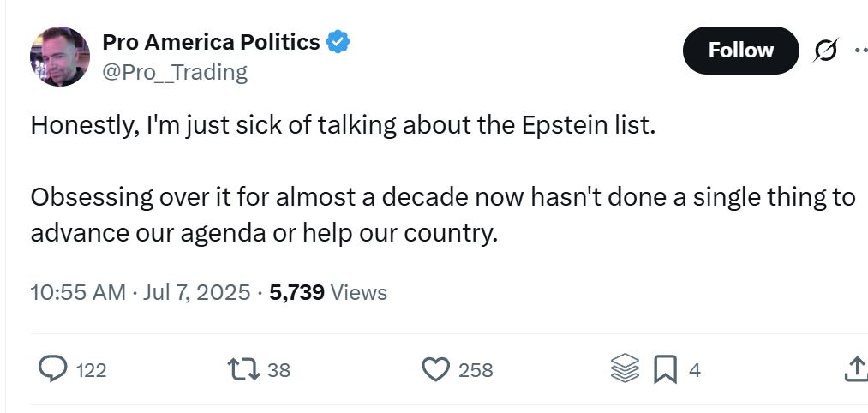The image size is (868, 413).
Task: View the 5,739 Views analytics
Action: click(x=328, y=292)
